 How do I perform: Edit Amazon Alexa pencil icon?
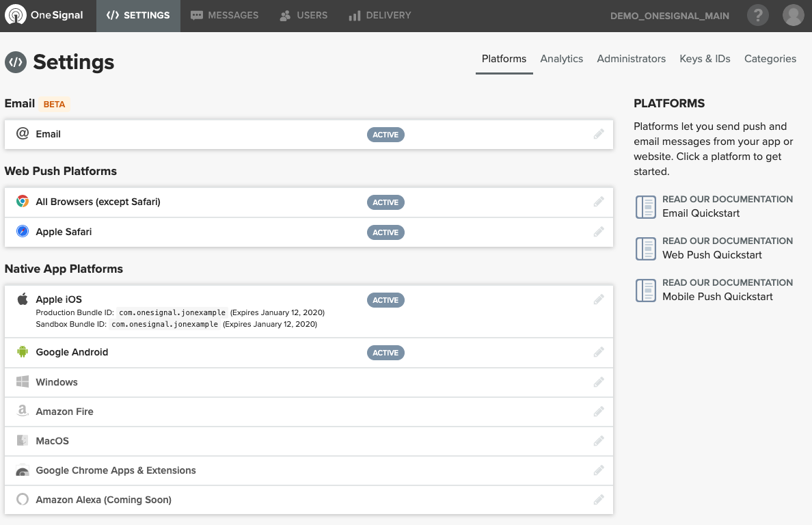coord(599,500)
